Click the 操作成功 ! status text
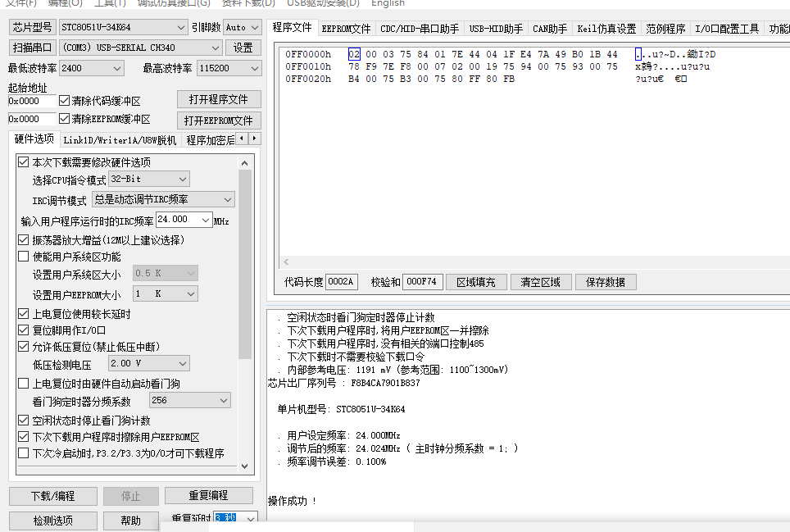Viewport: 790px width, 532px height. pos(293,501)
